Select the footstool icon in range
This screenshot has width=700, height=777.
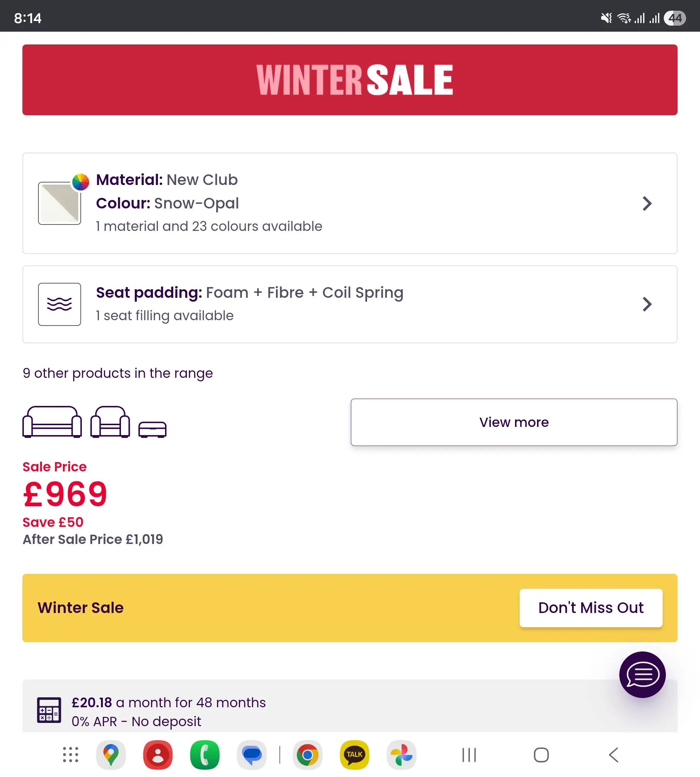tap(152, 429)
